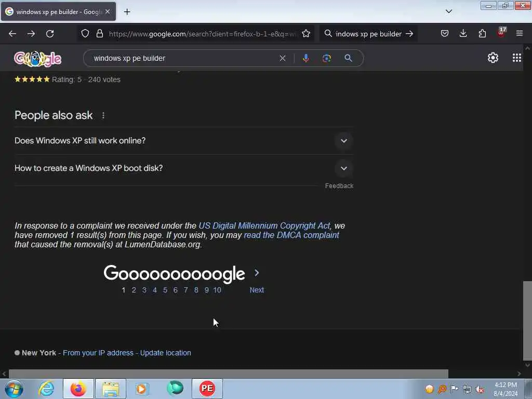Reload the page with the refresh icon
The height and width of the screenshot is (399, 532).
[x=50, y=34]
